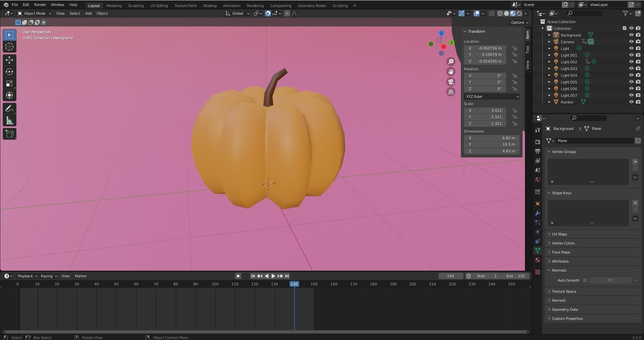Pin the properties editor context

tap(638, 129)
